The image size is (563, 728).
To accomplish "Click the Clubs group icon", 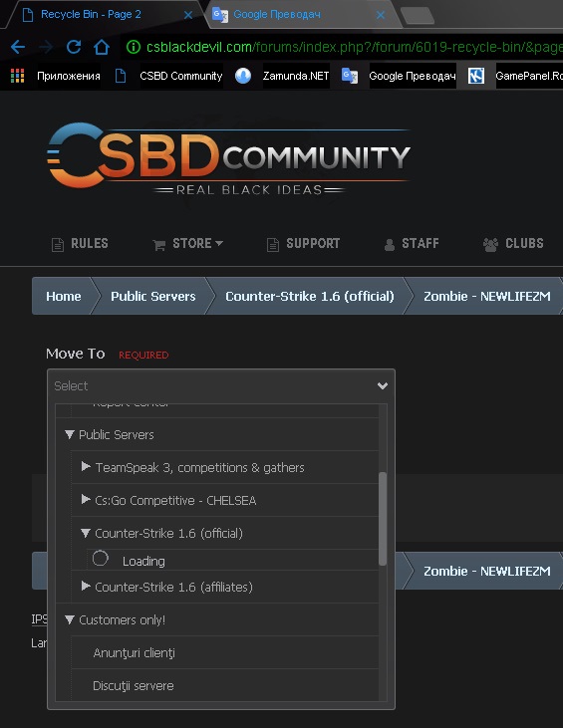I will point(490,245).
